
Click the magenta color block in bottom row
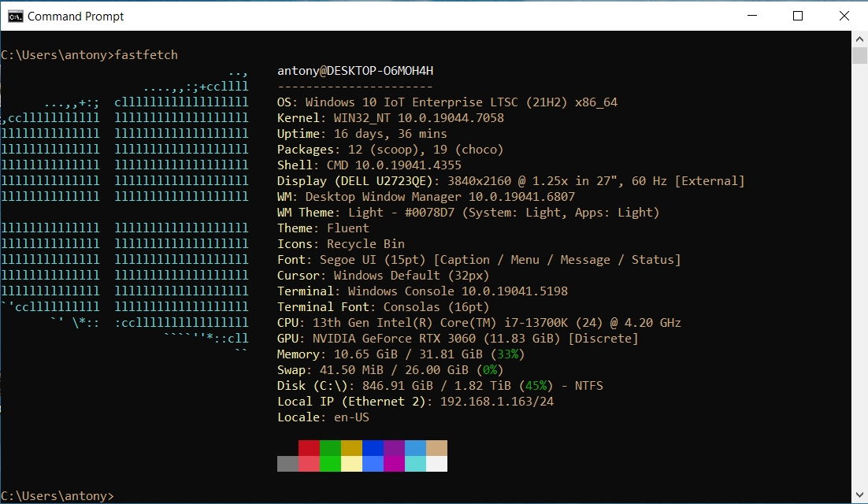click(394, 464)
